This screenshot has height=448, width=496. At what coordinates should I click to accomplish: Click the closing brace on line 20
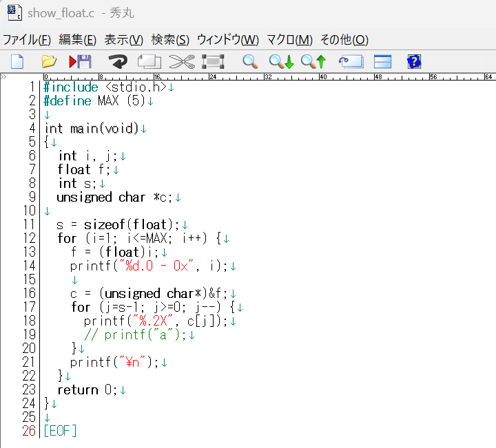(74, 348)
